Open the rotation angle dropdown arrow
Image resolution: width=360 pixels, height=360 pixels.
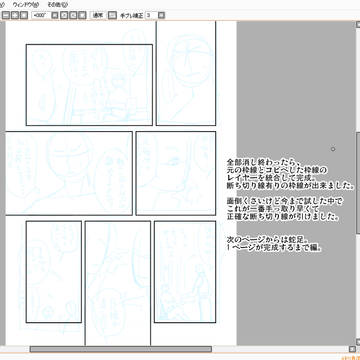[x=55, y=15]
